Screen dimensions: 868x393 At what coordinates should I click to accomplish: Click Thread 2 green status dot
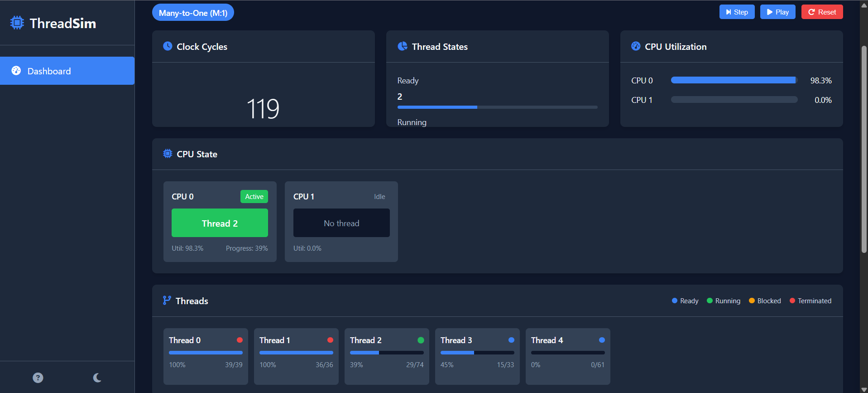421,340
